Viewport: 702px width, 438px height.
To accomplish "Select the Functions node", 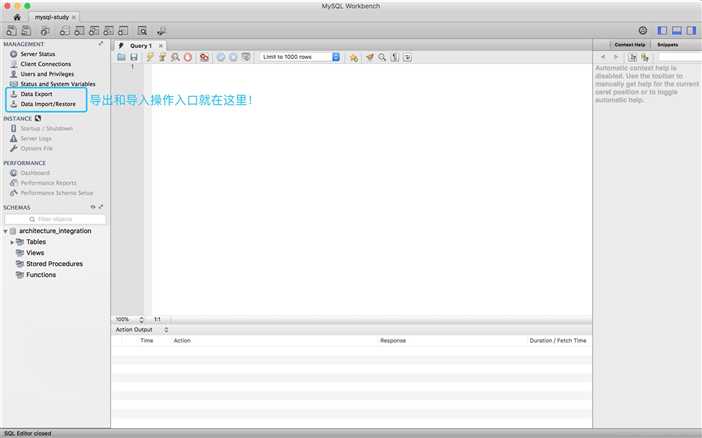I will tap(41, 275).
